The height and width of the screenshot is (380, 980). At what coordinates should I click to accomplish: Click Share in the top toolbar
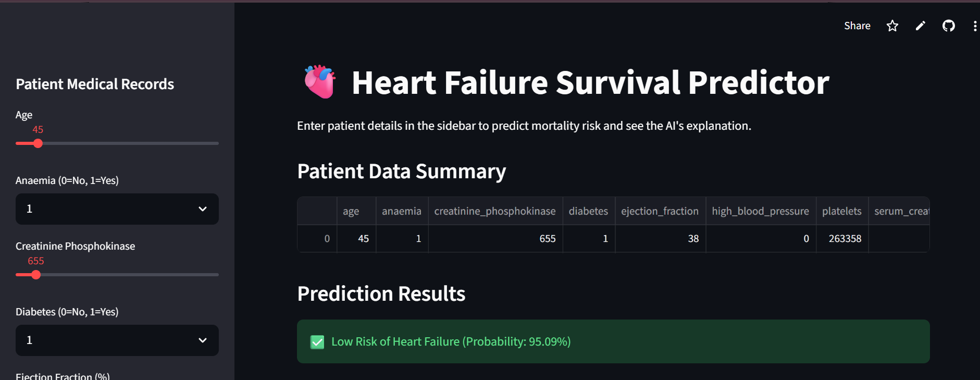click(x=857, y=26)
